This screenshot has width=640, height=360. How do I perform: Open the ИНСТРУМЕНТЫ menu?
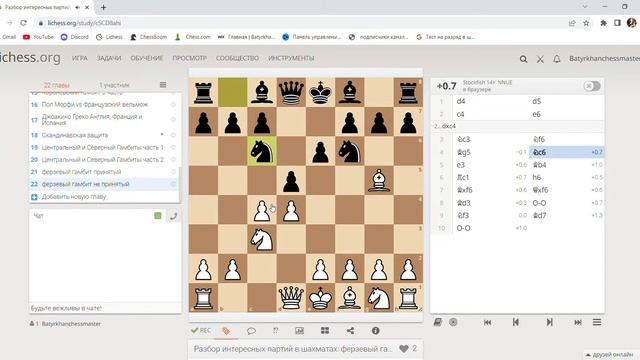291,58
